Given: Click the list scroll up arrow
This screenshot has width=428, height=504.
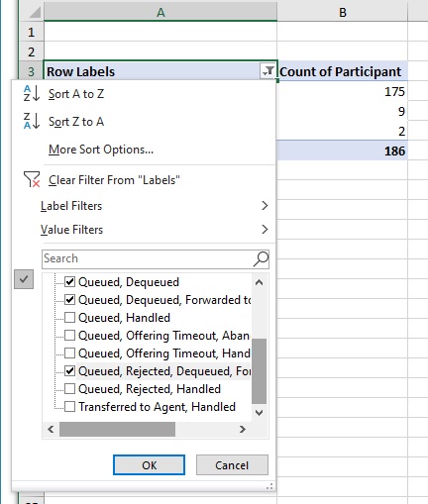Looking at the screenshot, I should [x=260, y=282].
